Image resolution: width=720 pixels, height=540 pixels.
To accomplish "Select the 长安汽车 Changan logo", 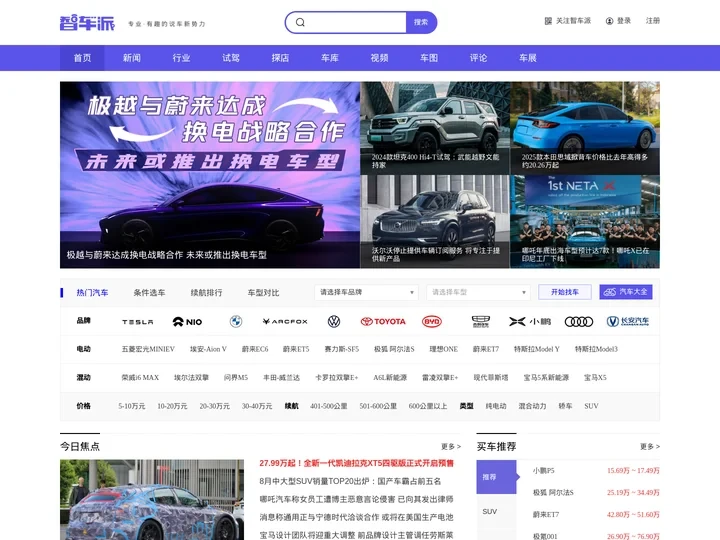I will pos(628,321).
